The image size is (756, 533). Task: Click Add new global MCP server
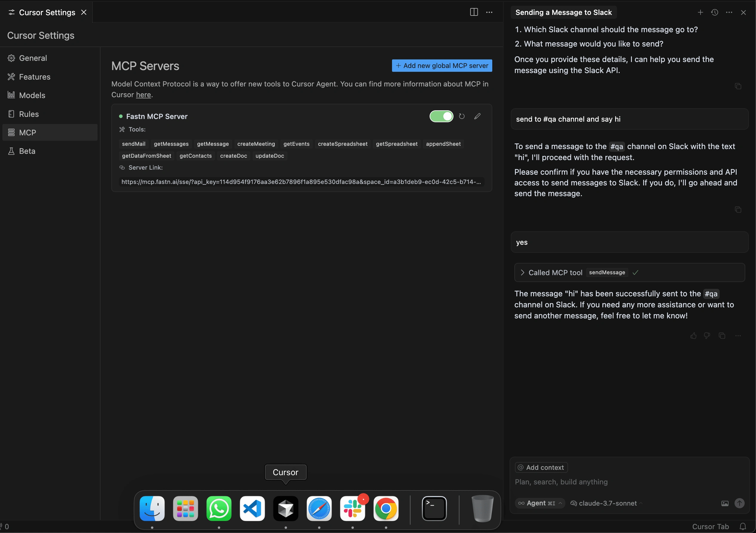(x=442, y=66)
